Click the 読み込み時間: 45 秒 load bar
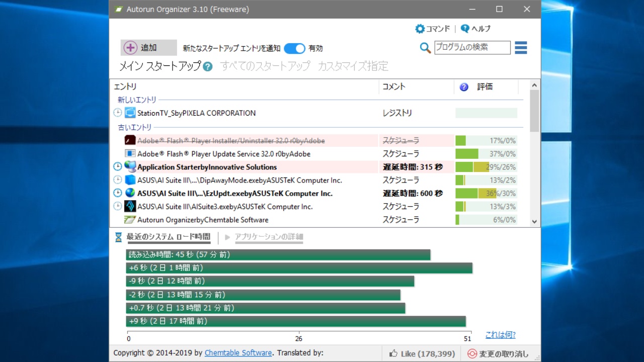This screenshot has width=644, height=362. tap(278, 255)
